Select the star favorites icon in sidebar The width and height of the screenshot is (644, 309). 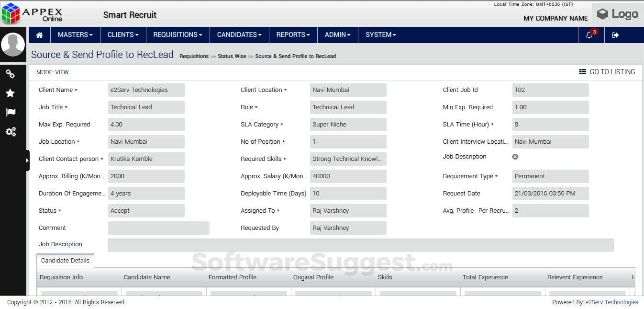11,93
